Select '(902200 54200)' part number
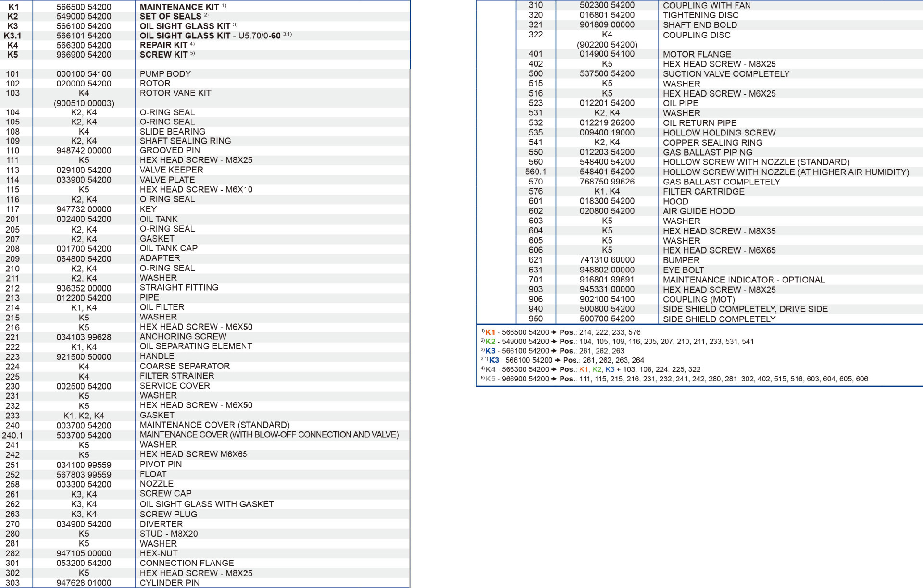The width and height of the screenshot is (923, 588). (x=607, y=45)
